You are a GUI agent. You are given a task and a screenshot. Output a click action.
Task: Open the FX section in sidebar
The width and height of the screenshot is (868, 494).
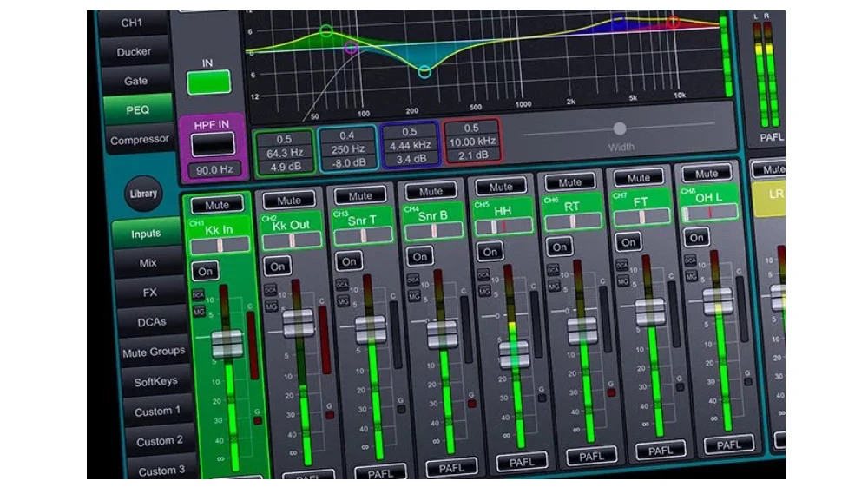click(149, 293)
